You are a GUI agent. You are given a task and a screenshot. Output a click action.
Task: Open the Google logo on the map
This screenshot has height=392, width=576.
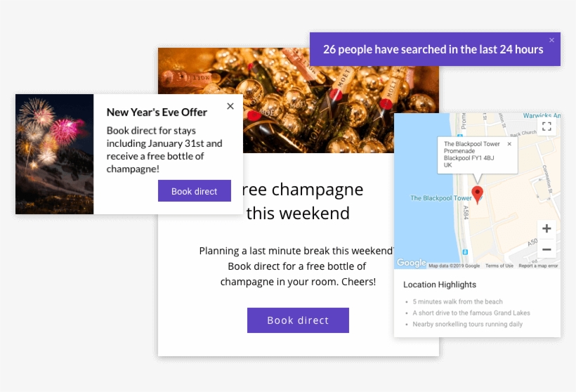tap(411, 263)
